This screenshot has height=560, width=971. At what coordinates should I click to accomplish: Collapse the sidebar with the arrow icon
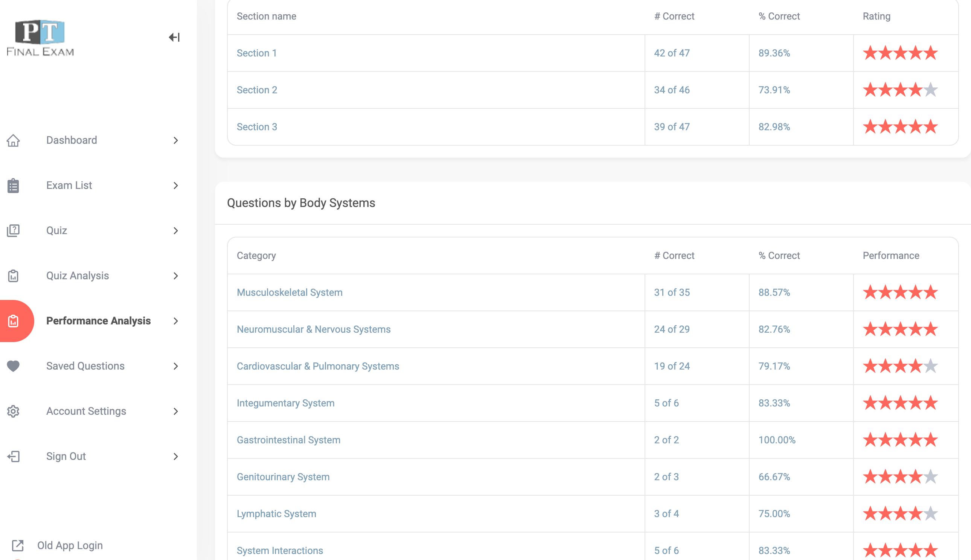[174, 37]
